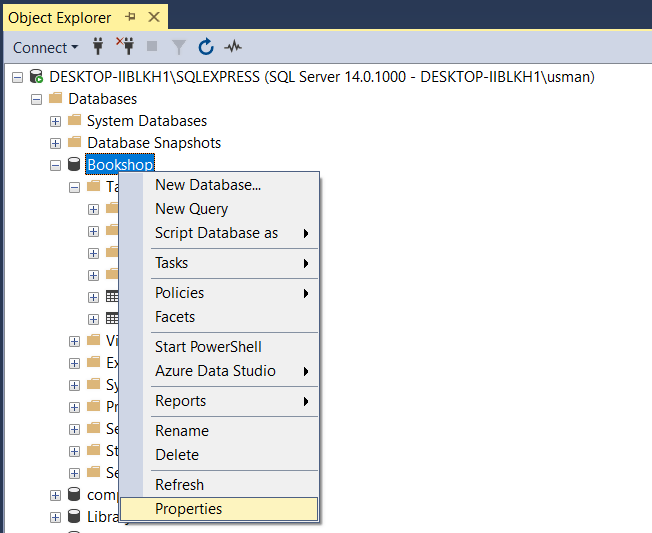Click the Stop square icon in toolbar

pyautogui.click(x=152, y=47)
